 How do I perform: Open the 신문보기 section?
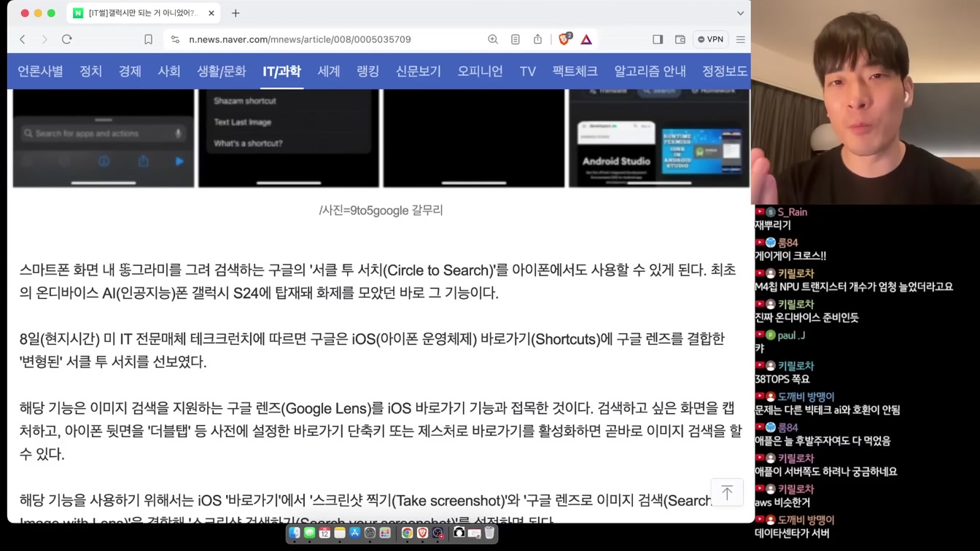(x=419, y=71)
